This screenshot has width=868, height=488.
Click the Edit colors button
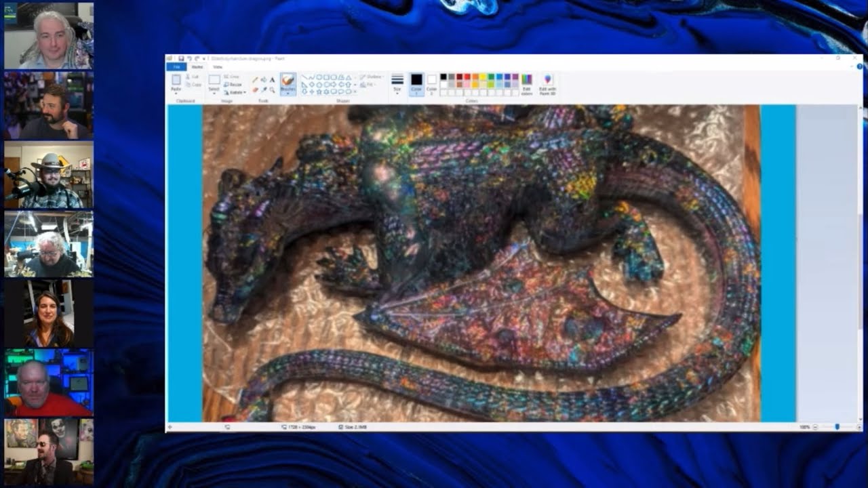point(527,83)
